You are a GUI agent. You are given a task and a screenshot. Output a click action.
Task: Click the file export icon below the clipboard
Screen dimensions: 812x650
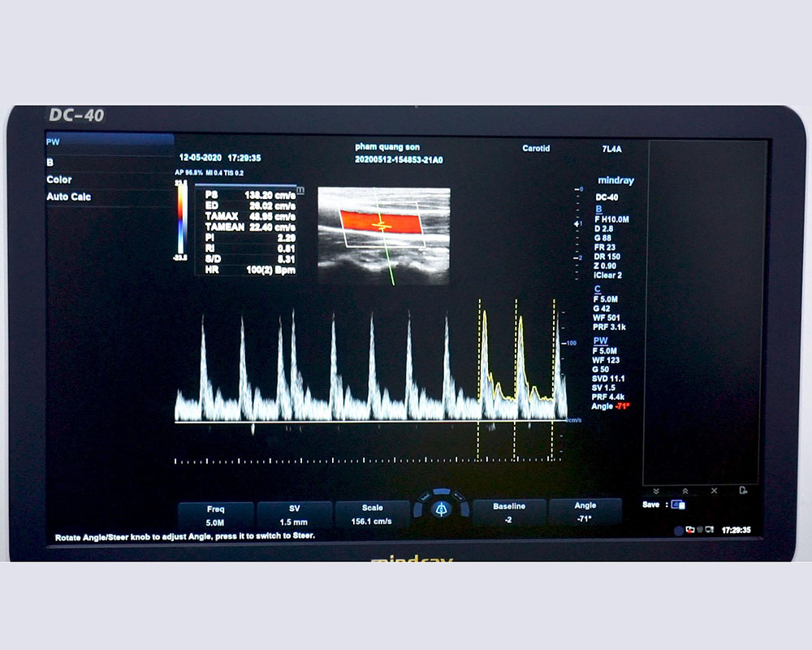pyautogui.click(x=743, y=491)
